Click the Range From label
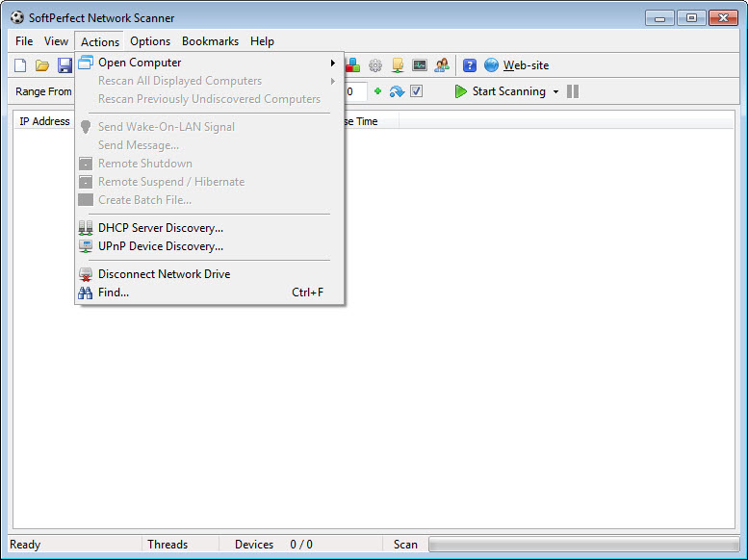This screenshot has width=748, height=560. [43, 91]
